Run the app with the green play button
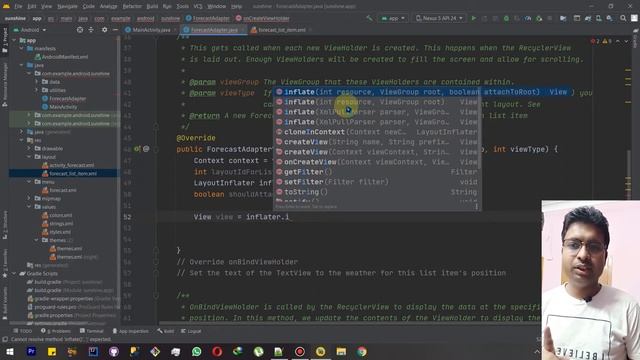 pos(473,18)
